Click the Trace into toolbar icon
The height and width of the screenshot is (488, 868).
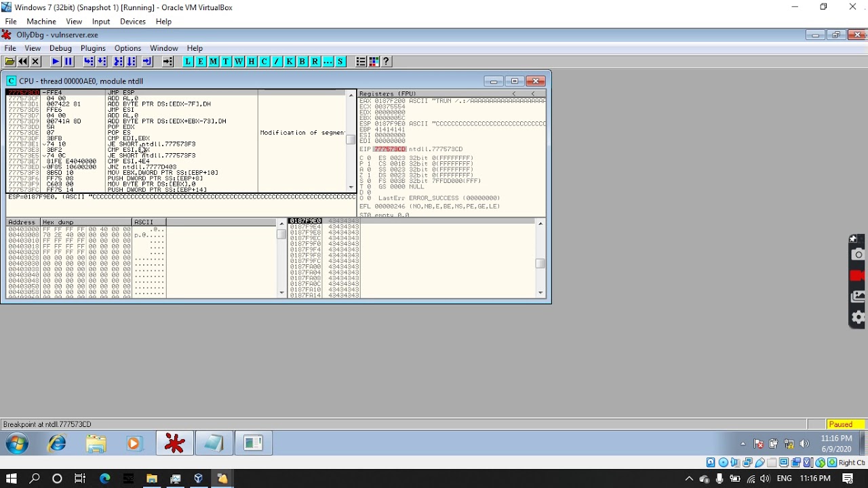pos(118,62)
